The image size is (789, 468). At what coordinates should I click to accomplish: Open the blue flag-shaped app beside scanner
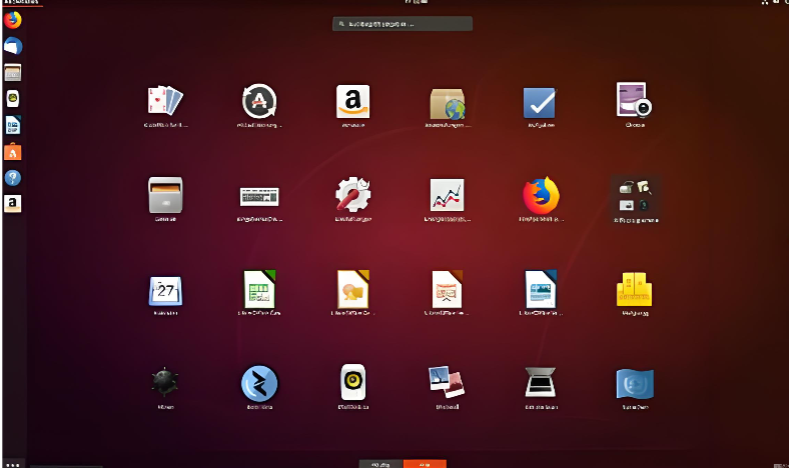click(635, 383)
